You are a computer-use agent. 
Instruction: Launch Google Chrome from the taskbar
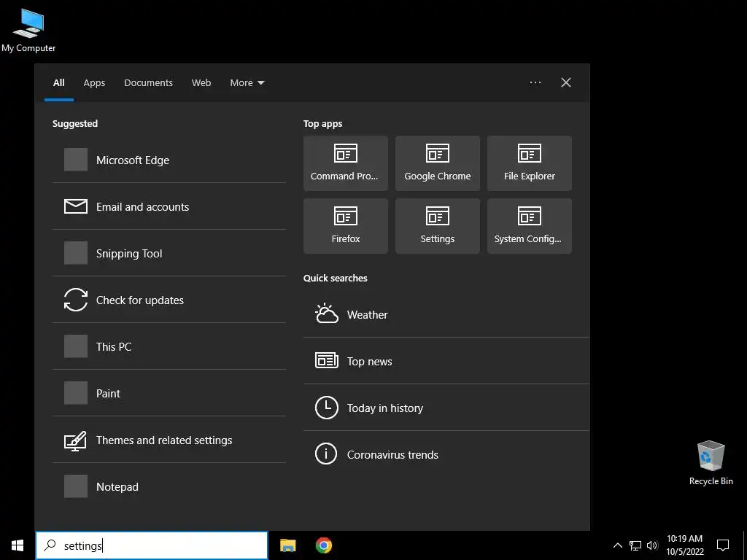(323, 545)
